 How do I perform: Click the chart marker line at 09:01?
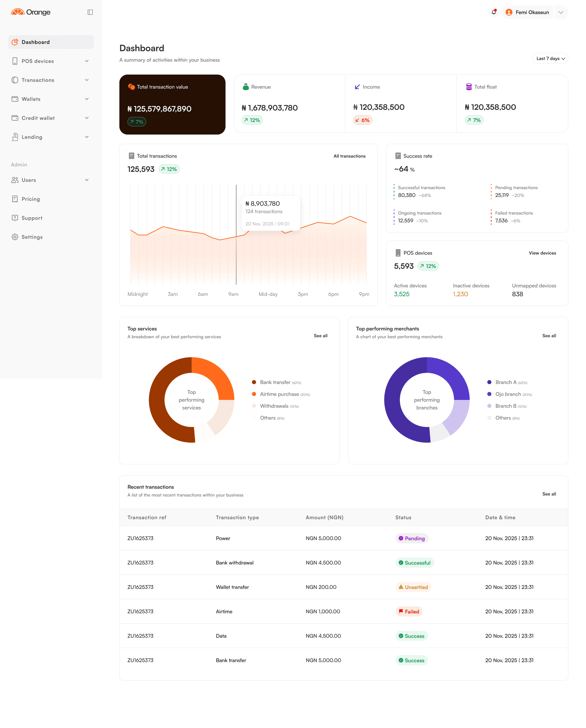coord(236,235)
